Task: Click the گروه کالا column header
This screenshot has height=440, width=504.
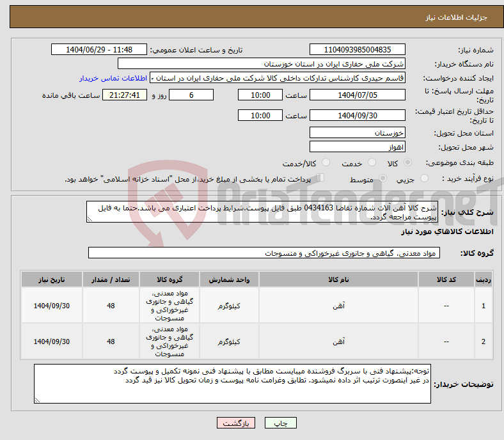Action: point(169,279)
